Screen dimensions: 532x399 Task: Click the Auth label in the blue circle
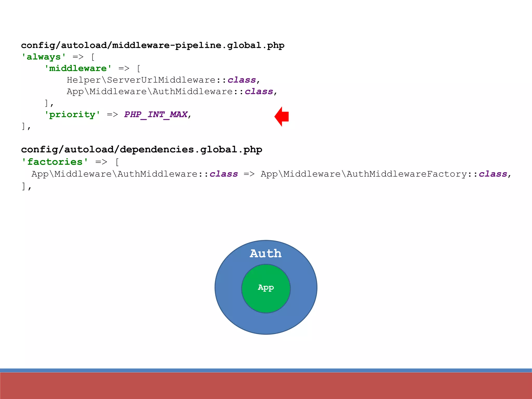click(x=265, y=254)
